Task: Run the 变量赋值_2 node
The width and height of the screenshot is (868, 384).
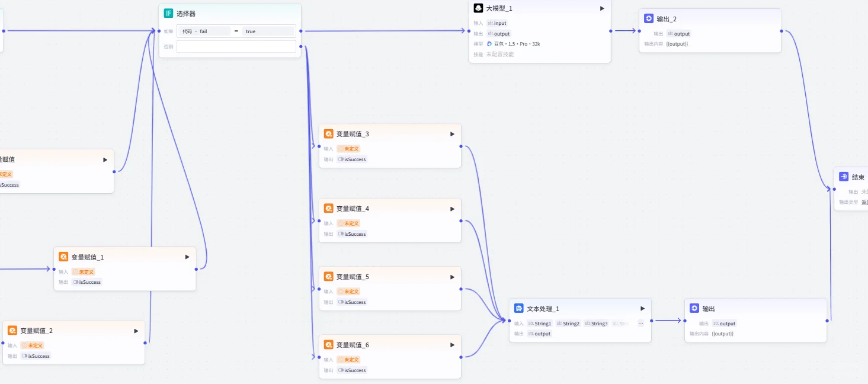Action: pyautogui.click(x=136, y=331)
